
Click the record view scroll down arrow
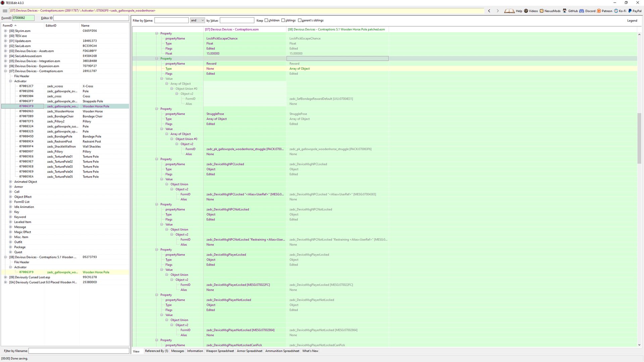pyautogui.click(x=639, y=345)
